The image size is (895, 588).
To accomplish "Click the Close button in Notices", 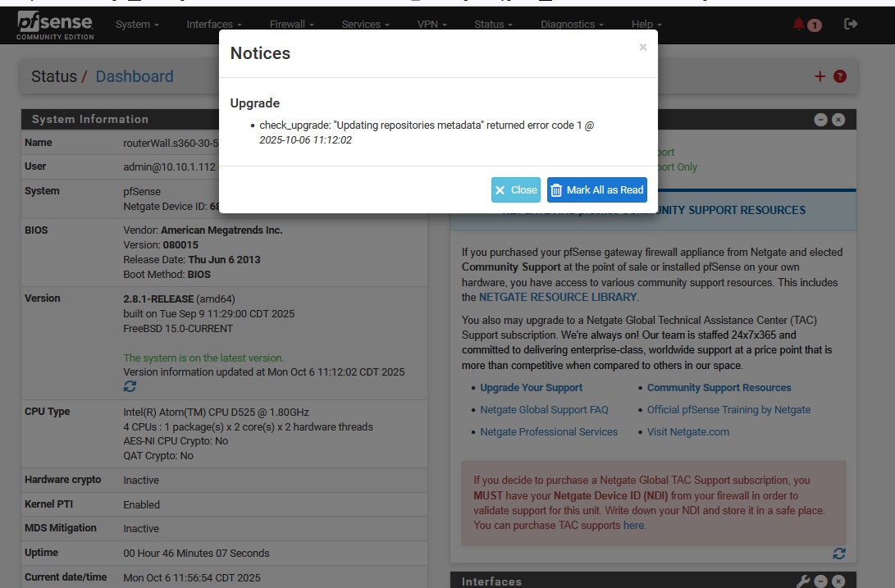I will pos(516,189).
